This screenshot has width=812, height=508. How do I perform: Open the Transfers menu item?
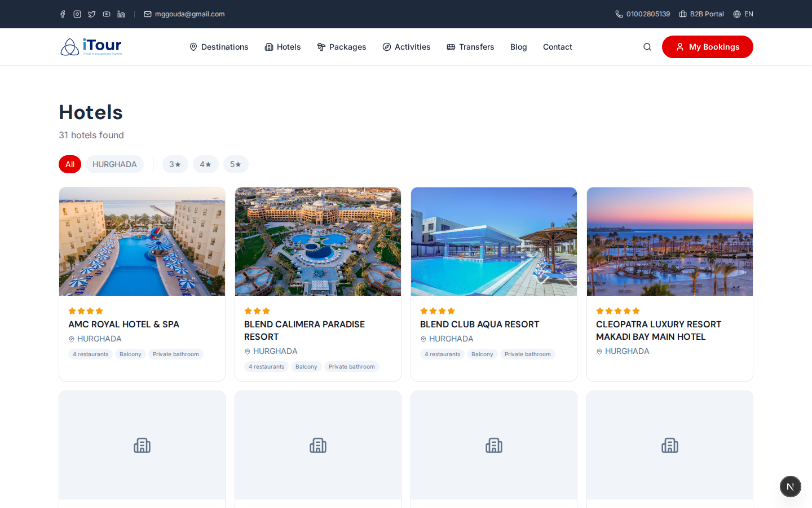pos(470,47)
